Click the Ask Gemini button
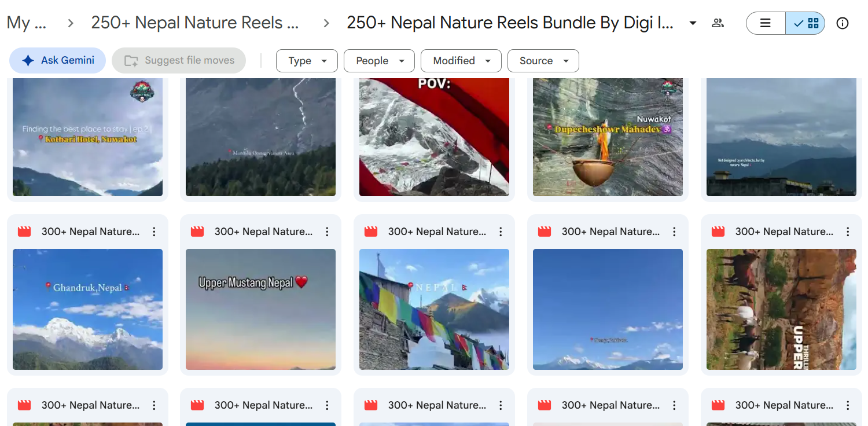868x426 pixels. (57, 60)
